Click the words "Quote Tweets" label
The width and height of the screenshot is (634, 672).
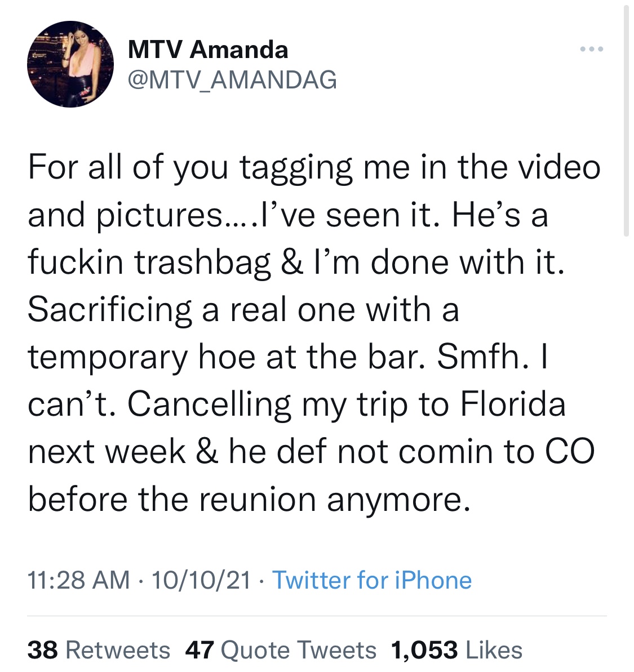[x=298, y=650]
